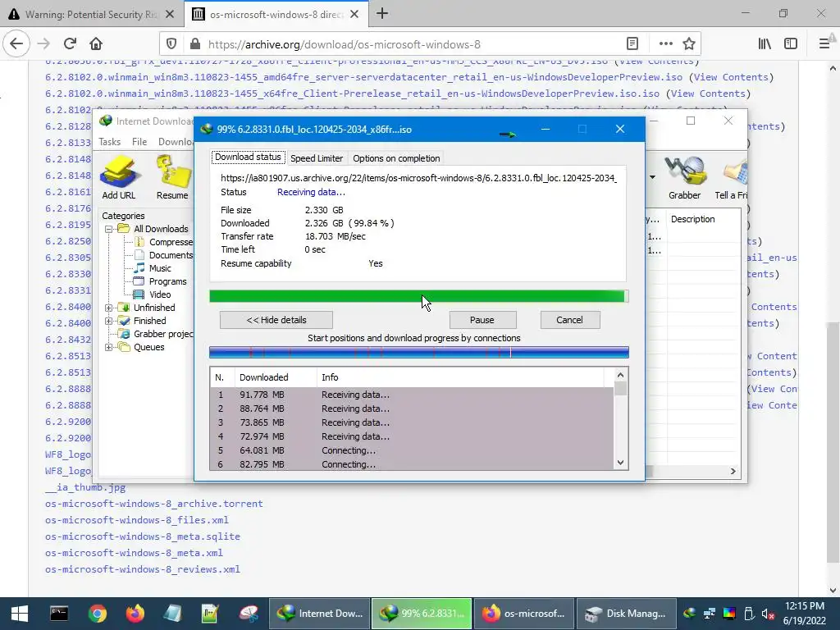
Task: Switch to Options on completion tab
Action: coord(396,158)
